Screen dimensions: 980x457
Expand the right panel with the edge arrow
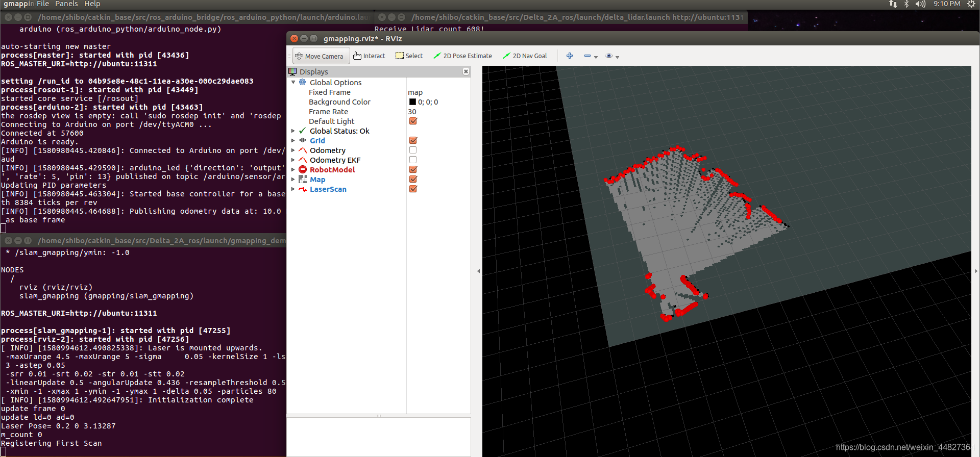(976, 271)
